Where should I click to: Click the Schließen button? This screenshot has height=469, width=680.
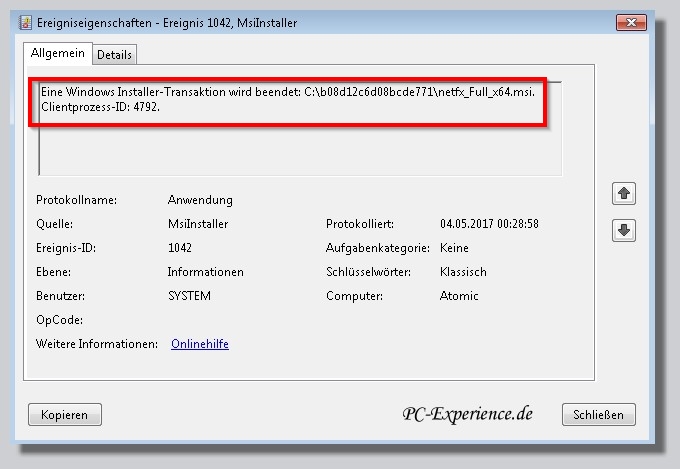point(599,414)
